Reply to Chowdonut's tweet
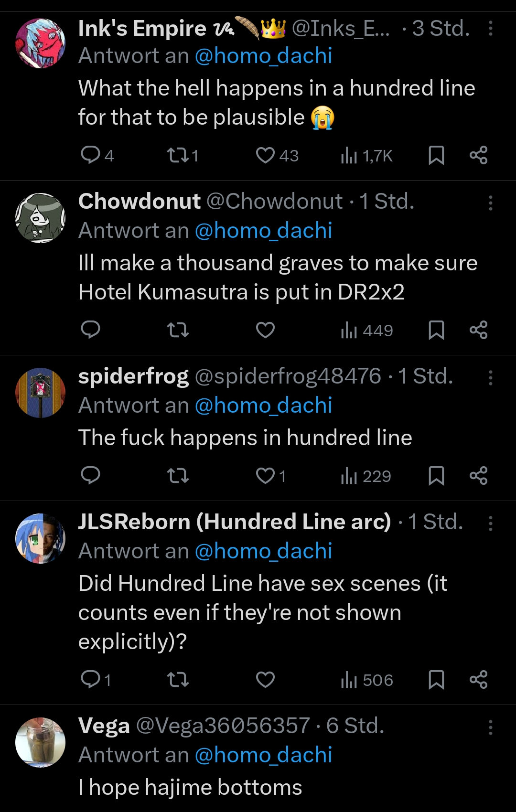The image size is (516, 812). pos(90,330)
